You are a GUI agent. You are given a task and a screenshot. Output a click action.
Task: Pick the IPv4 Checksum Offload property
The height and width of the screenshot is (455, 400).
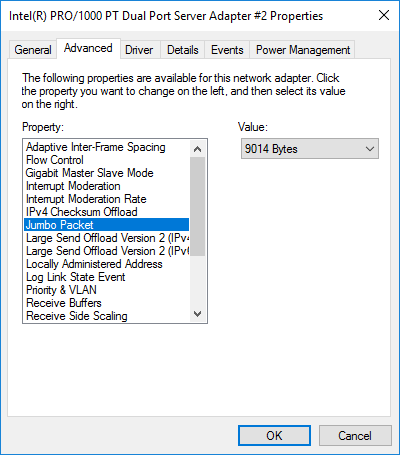click(107, 212)
